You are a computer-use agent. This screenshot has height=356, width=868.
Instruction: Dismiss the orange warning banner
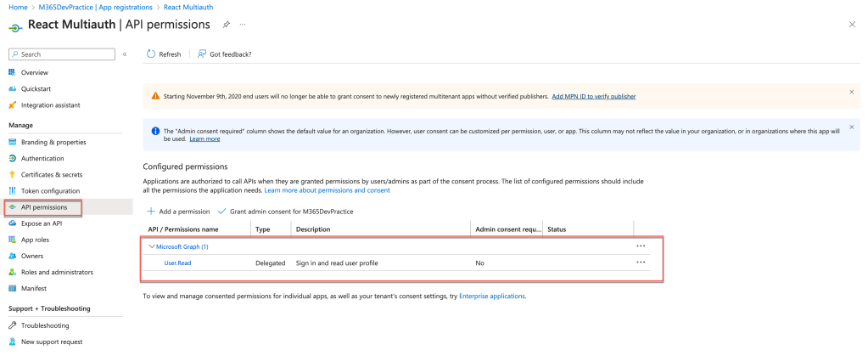tap(851, 92)
